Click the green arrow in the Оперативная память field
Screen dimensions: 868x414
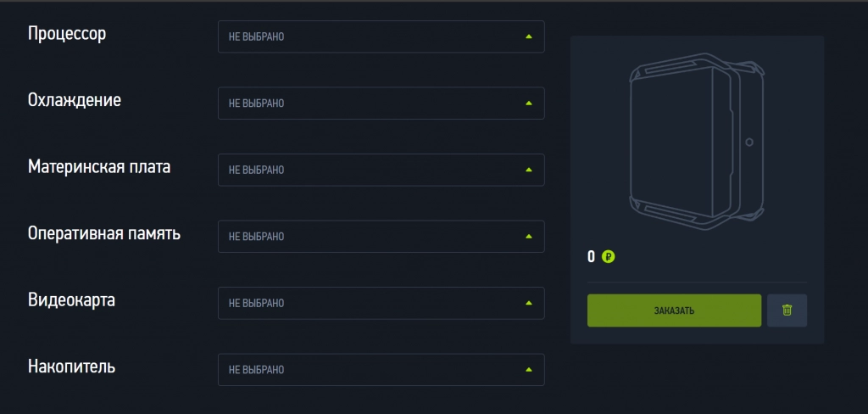coord(528,237)
